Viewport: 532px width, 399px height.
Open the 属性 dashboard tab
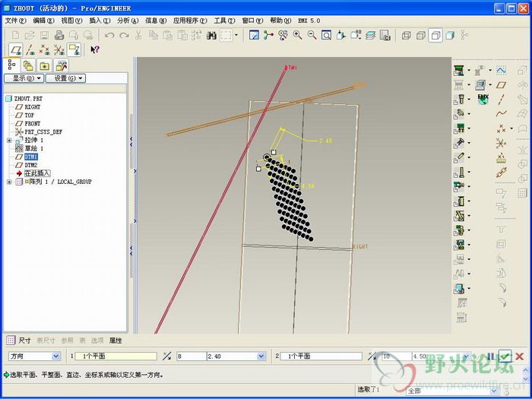pos(116,340)
